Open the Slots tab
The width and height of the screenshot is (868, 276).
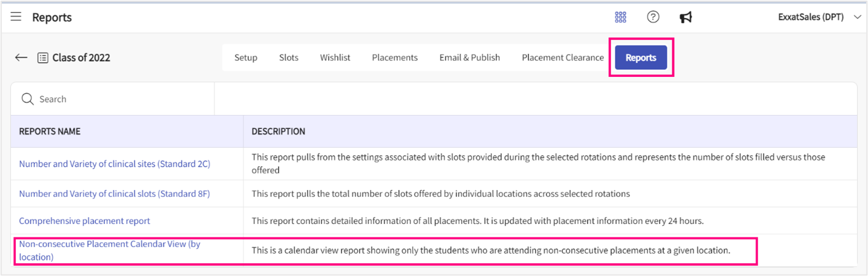coord(289,57)
